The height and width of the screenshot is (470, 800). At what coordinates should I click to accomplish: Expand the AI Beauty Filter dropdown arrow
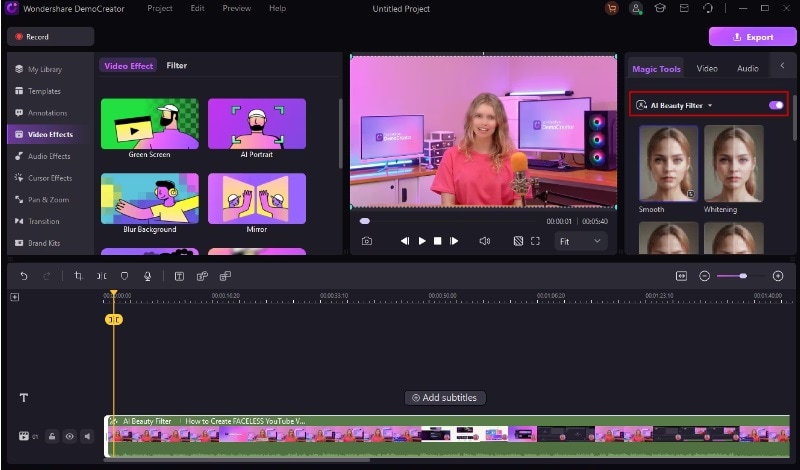710,106
